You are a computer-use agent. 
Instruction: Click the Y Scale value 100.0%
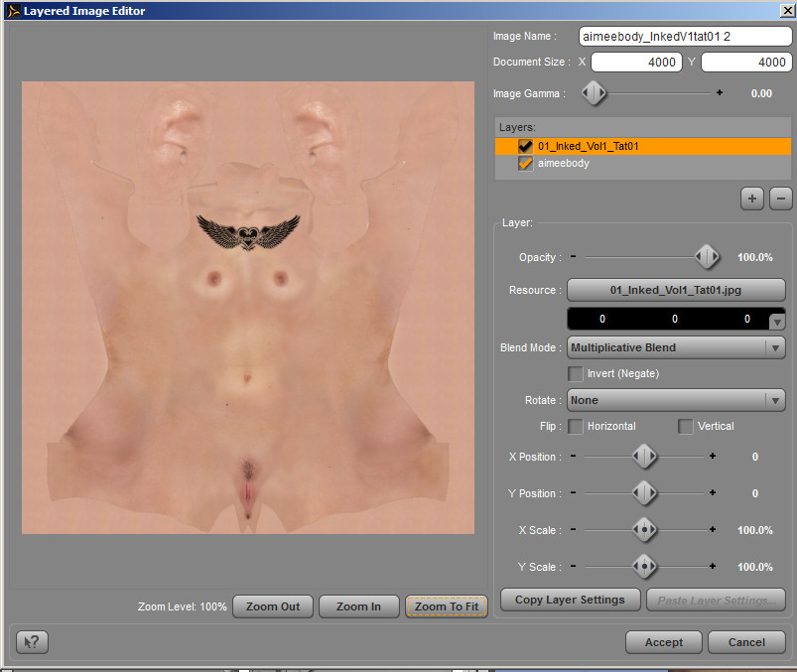point(754,567)
